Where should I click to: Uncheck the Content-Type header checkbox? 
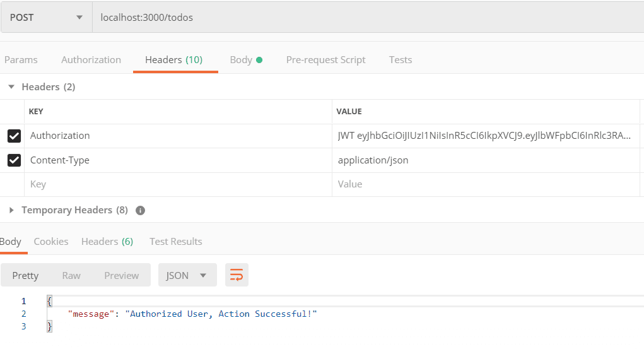tap(14, 160)
